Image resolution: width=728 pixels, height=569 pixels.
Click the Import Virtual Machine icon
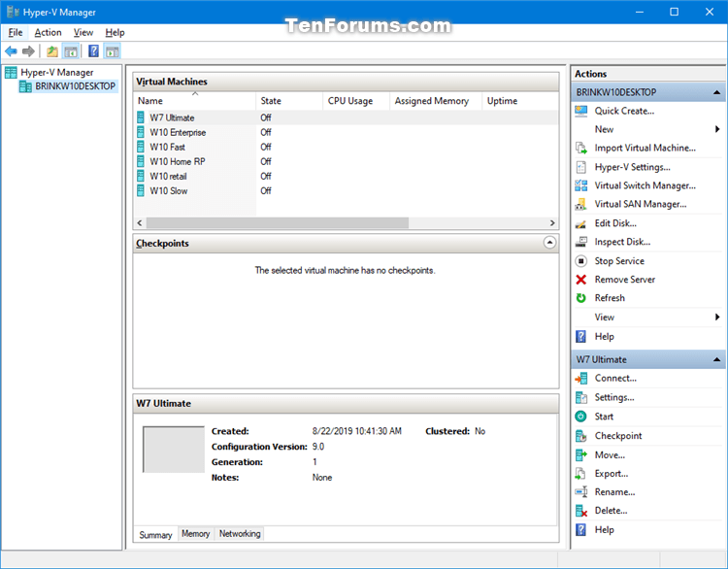click(x=580, y=149)
